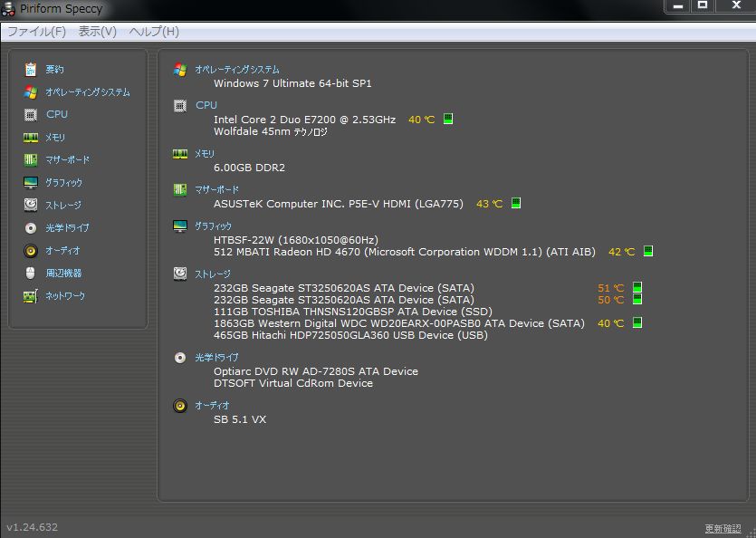
Task: Open オーディオ heading link in summary
Action: point(212,406)
